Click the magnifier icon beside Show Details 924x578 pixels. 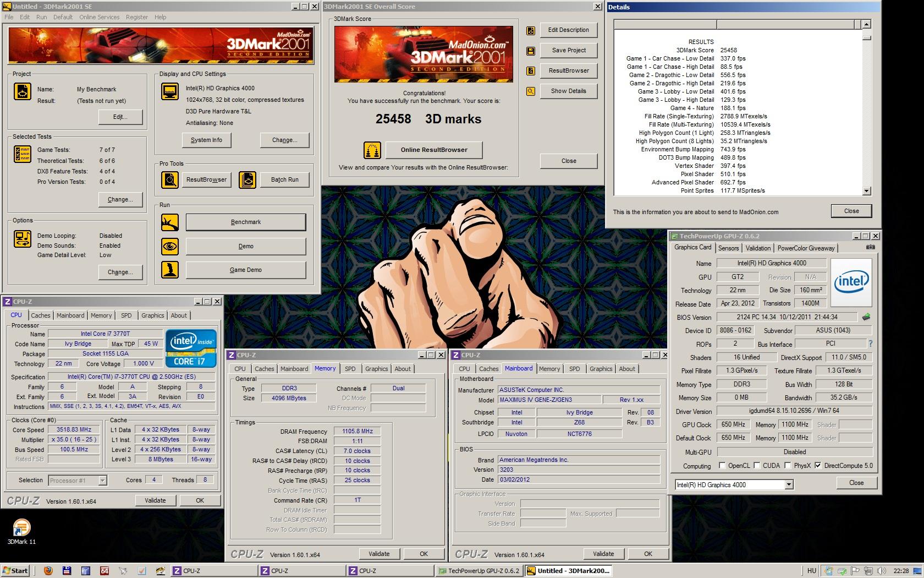[x=531, y=91]
